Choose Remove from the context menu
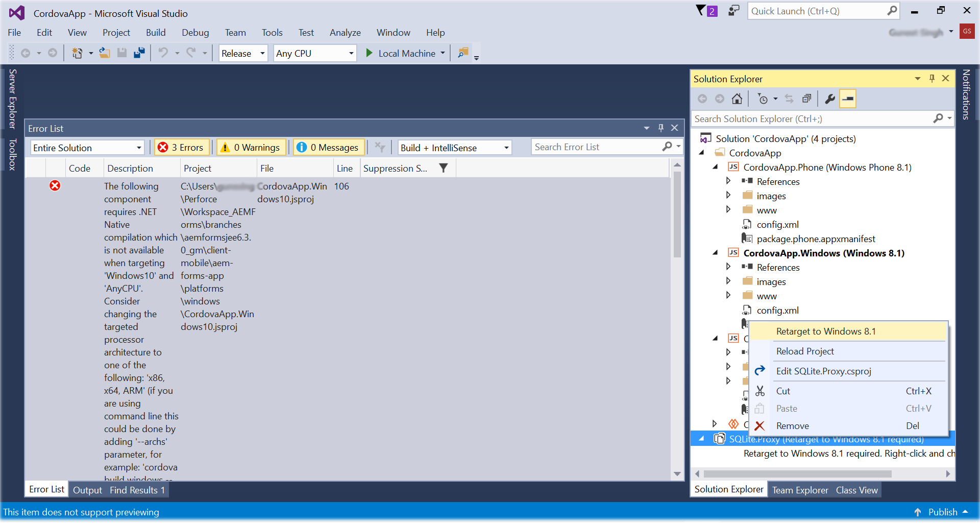The image size is (980, 523). (848, 426)
